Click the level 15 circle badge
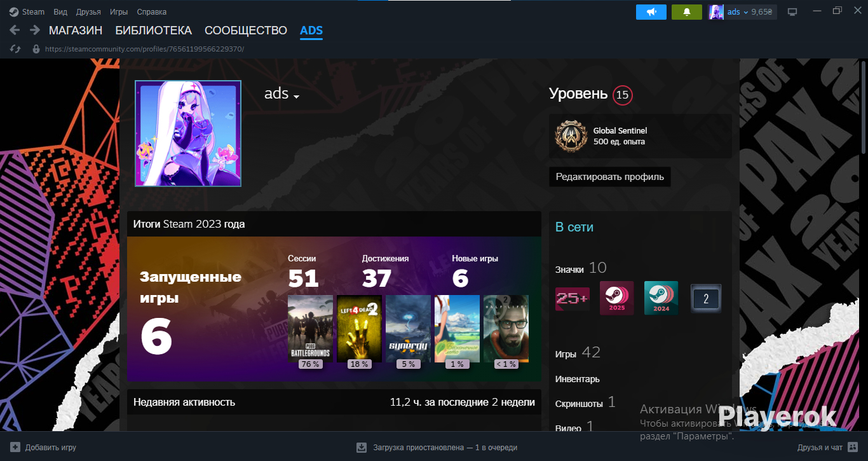The image size is (868, 461). pyautogui.click(x=623, y=95)
